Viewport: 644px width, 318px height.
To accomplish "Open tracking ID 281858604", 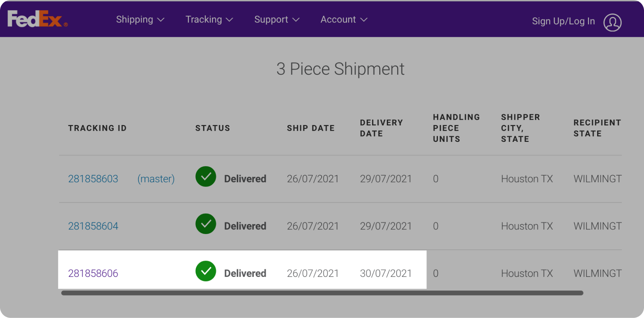I will click(x=93, y=226).
